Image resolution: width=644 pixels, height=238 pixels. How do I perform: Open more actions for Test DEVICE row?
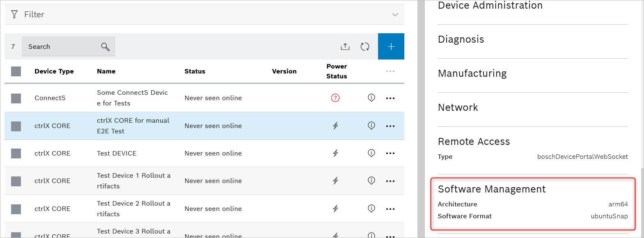[x=390, y=153]
